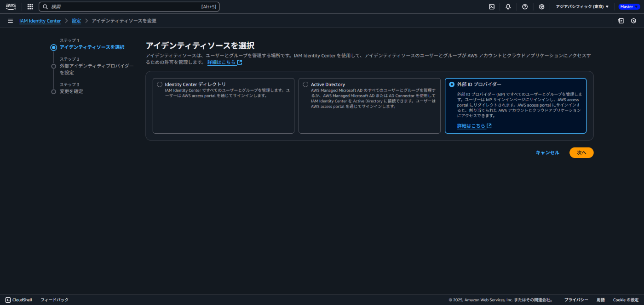644x305 pixels.
Task: Open the notifications bell
Action: [x=508, y=7]
